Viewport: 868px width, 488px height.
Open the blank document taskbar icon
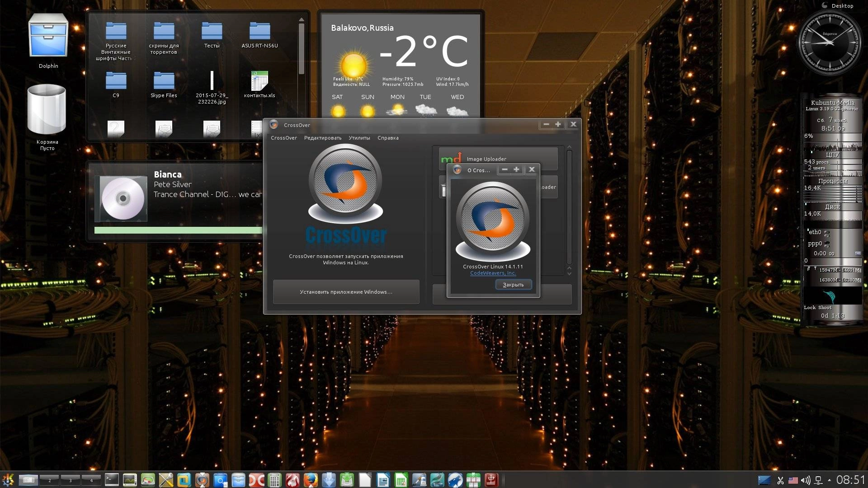365,479
